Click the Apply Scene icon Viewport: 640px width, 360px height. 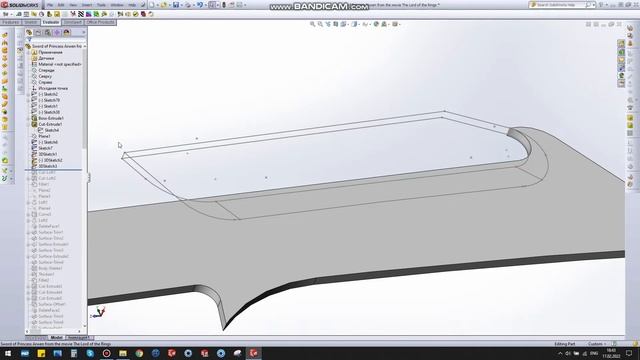384,24
